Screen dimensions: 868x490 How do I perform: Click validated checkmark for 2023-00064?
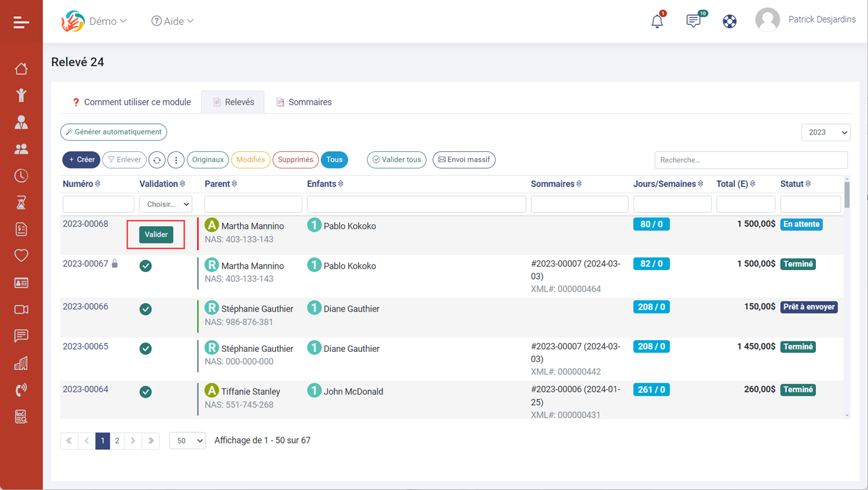tap(146, 392)
